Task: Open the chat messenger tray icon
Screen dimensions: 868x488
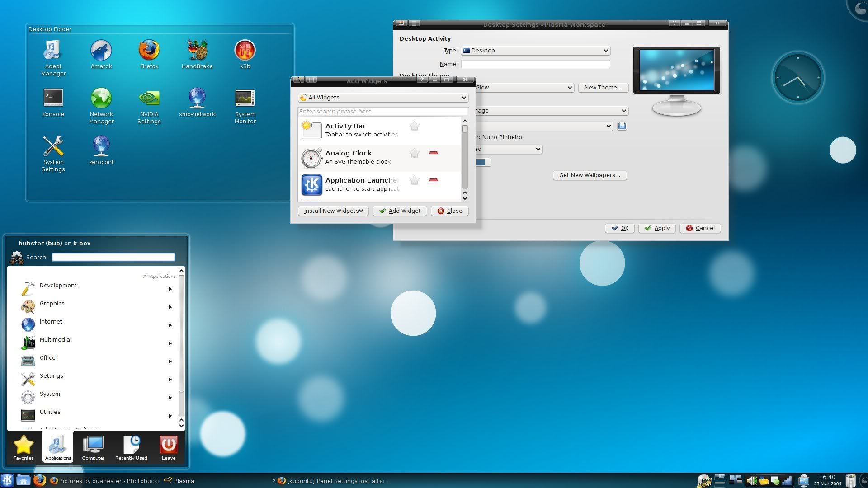Action: 775,481
